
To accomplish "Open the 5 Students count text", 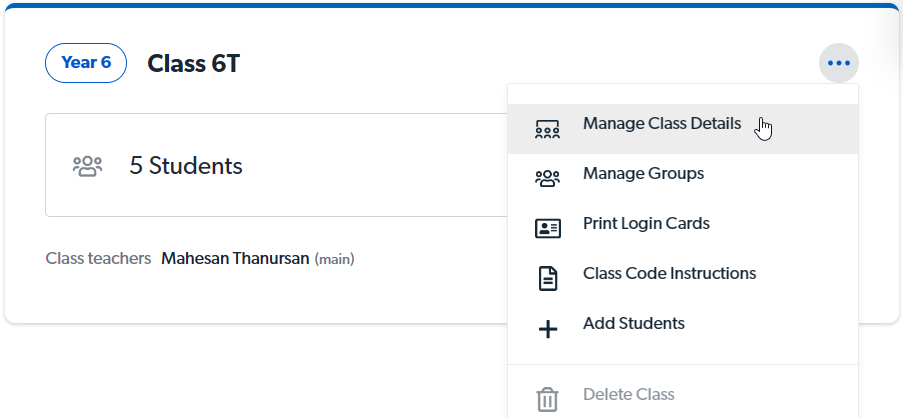I will (186, 166).
